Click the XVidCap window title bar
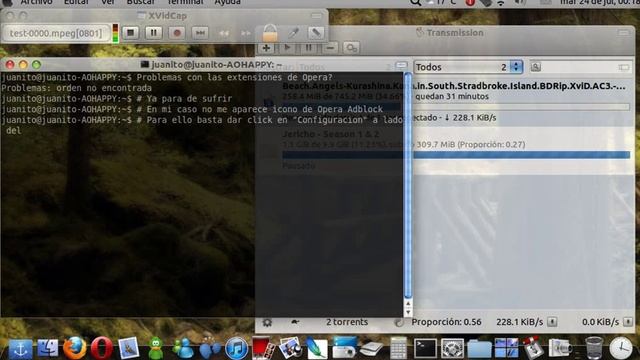Viewport: 640px width, 360px height. 164,16
